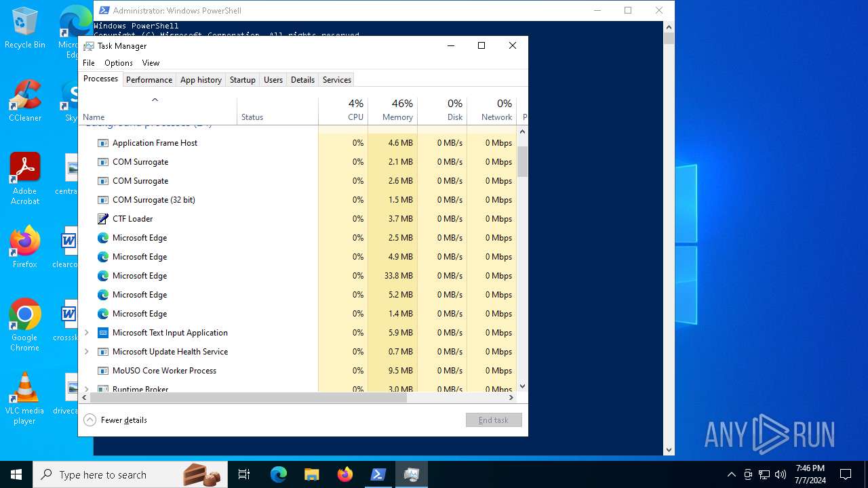Click the Task Manager title bar icon
Image resolution: width=868 pixels, height=488 pixels.
pos(89,46)
